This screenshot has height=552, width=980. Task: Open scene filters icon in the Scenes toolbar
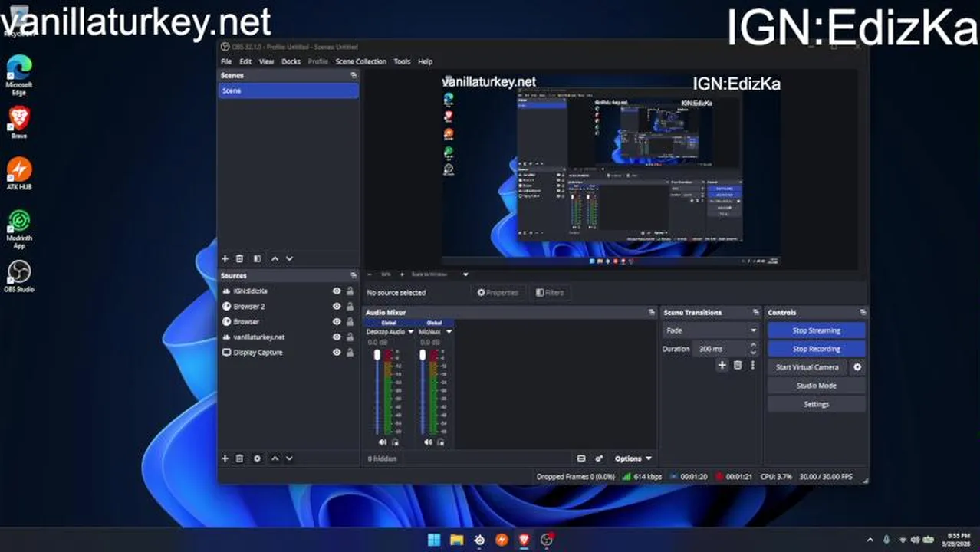click(x=257, y=259)
